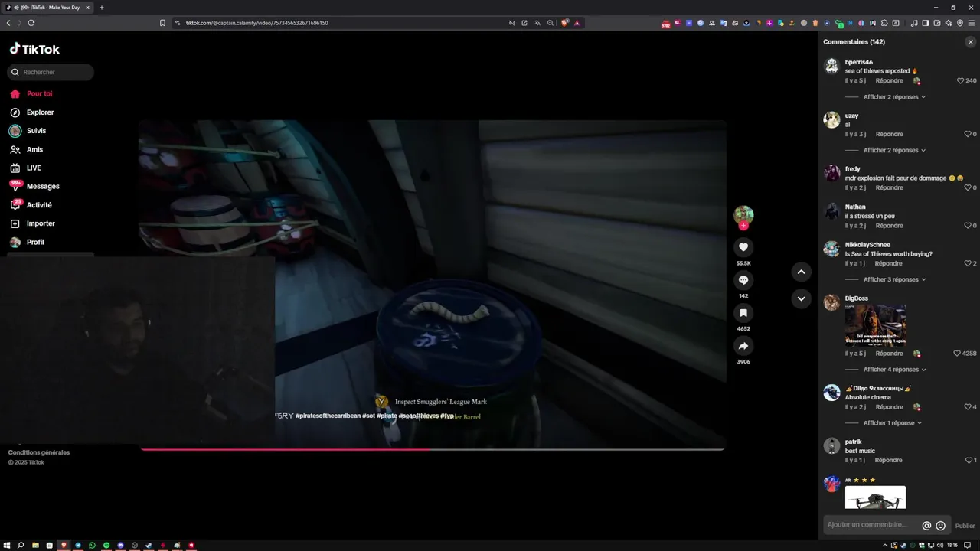
Task: Like Nathan's comment
Action: 968,226
